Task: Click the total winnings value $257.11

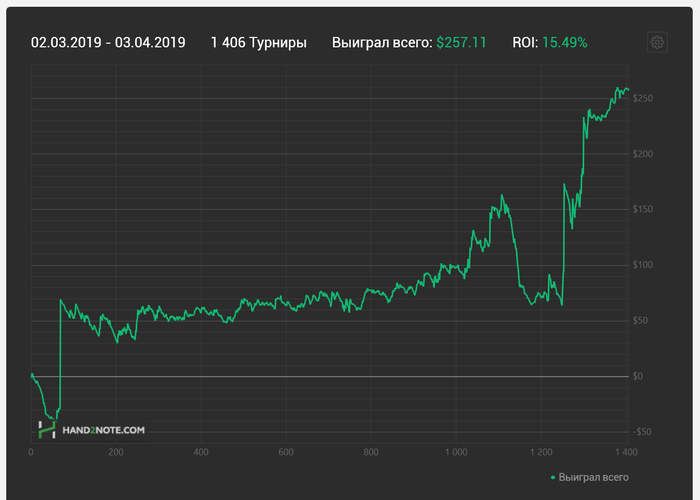Action: point(461,42)
